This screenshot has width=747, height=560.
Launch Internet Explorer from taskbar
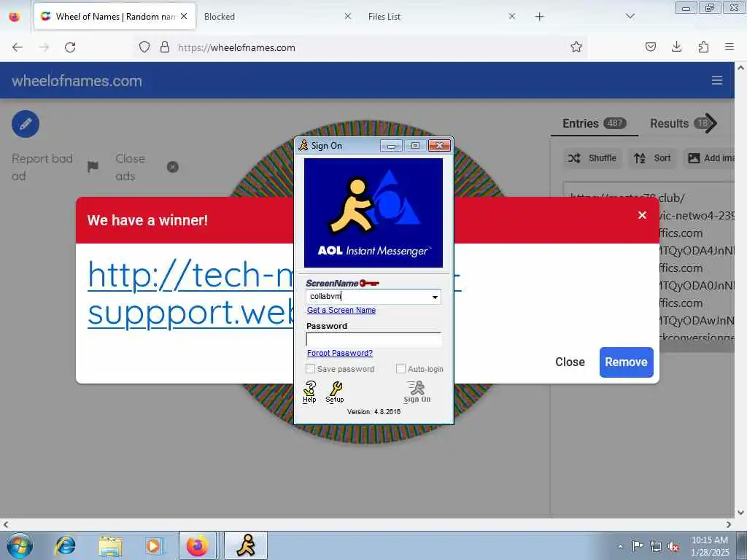point(65,545)
